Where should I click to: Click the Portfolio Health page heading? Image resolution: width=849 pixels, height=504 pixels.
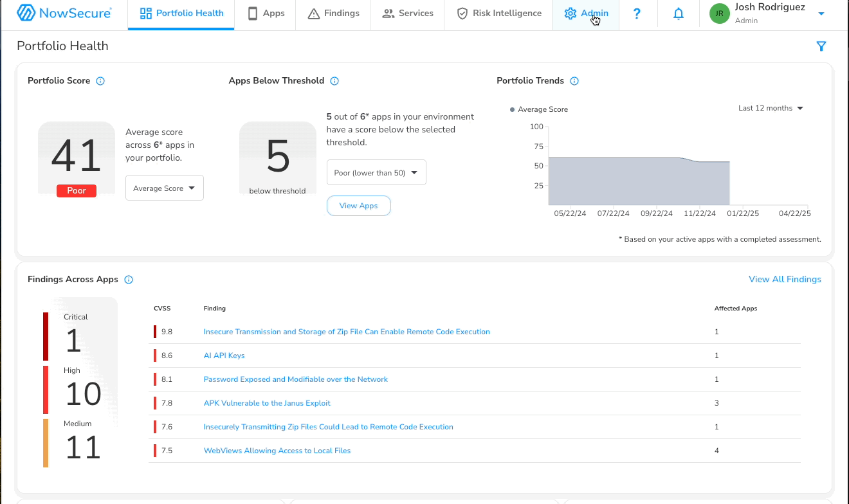(62, 46)
